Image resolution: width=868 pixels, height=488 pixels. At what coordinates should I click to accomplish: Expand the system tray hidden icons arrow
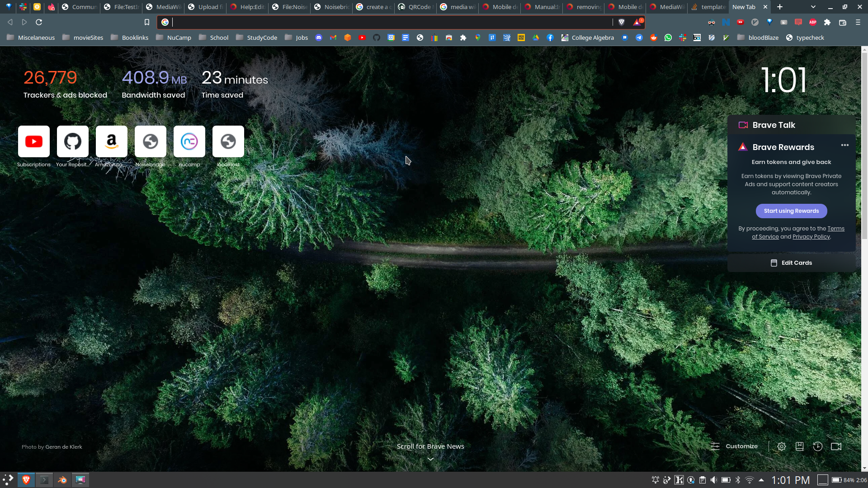[761, 480]
